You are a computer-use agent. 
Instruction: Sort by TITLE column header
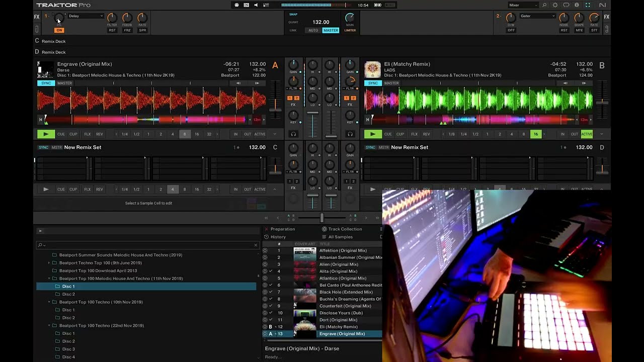click(325, 244)
